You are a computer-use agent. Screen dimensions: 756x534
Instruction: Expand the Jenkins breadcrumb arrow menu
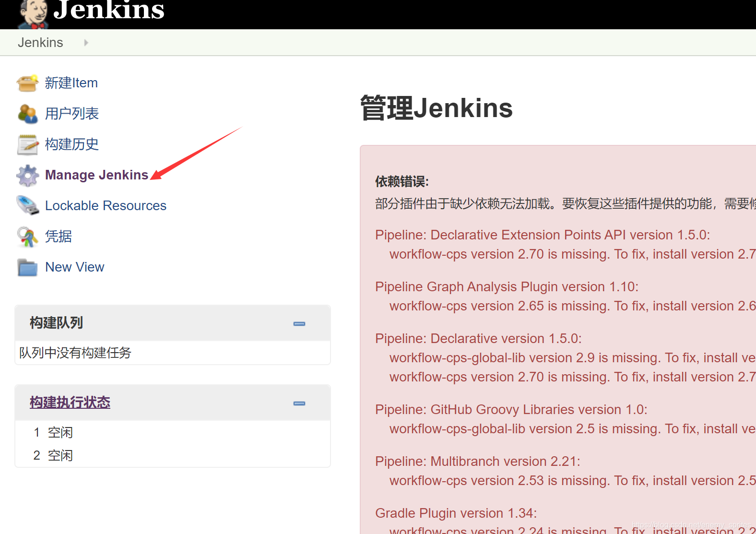[x=86, y=43]
